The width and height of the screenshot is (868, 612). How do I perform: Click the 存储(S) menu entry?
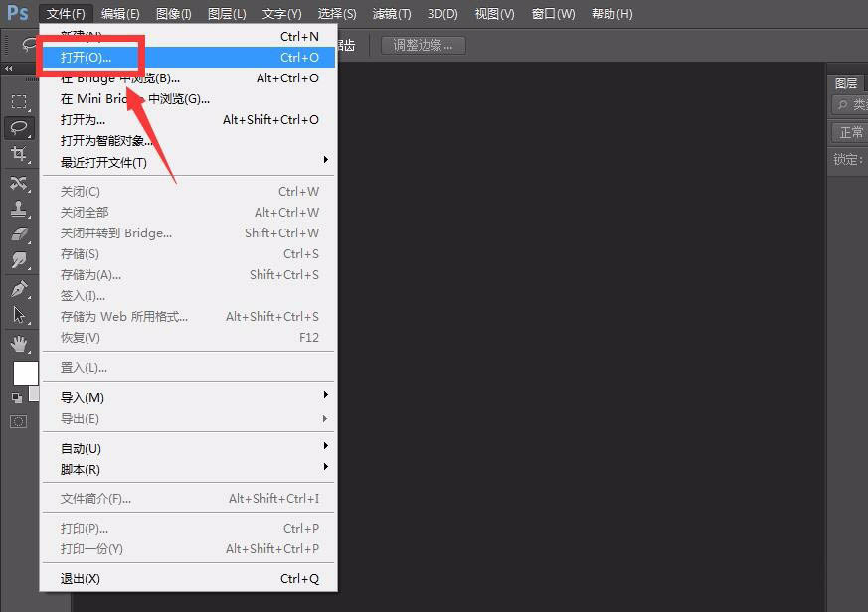pyautogui.click(x=189, y=254)
